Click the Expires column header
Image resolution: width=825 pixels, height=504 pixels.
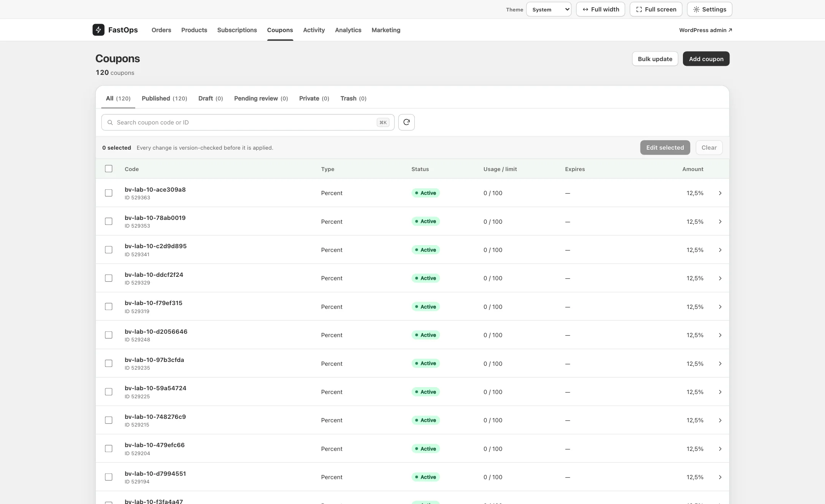pyautogui.click(x=575, y=169)
